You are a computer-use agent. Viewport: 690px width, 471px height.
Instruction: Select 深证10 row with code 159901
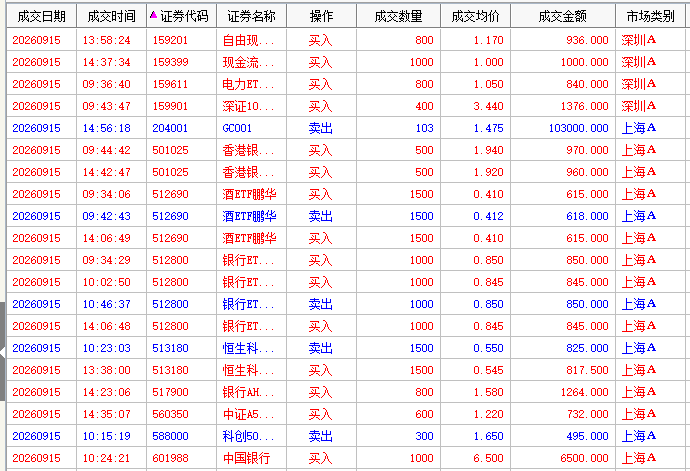point(346,106)
